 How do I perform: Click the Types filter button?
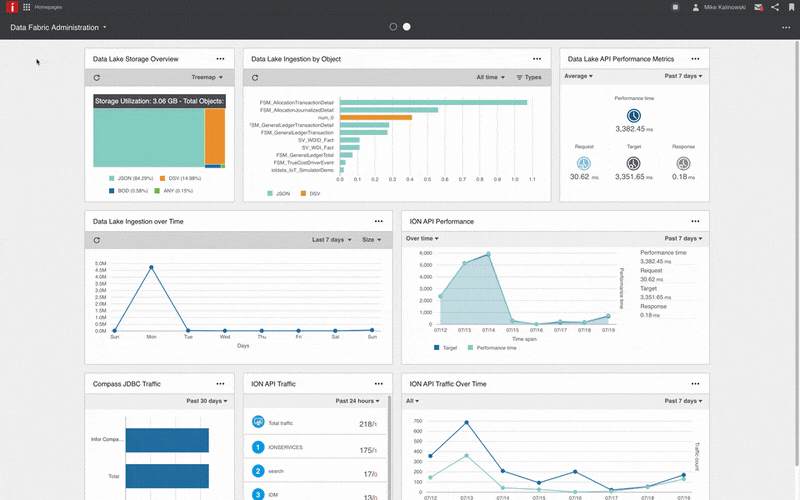click(528, 77)
